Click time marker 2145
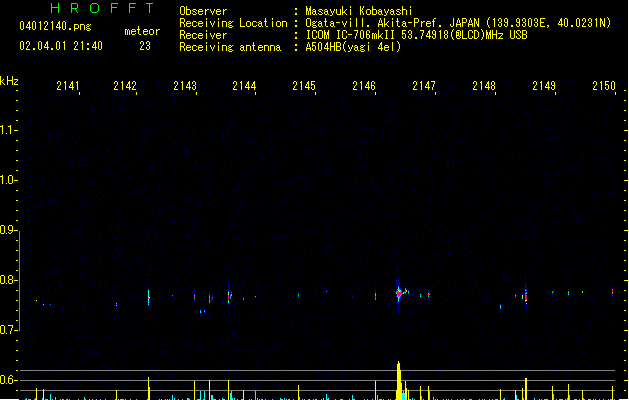Screen dimensions: 629x400 coord(304,86)
